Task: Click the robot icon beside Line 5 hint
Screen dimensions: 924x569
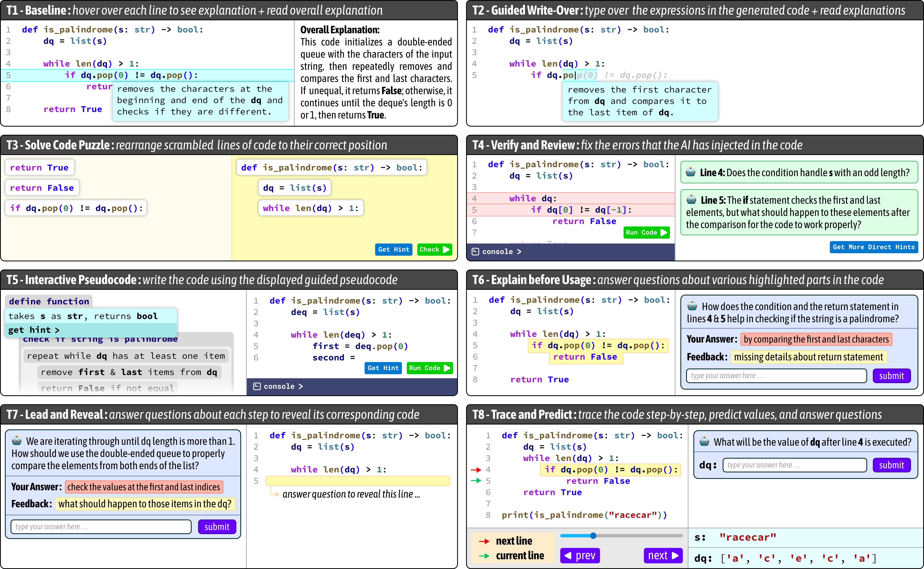Action: pos(691,199)
